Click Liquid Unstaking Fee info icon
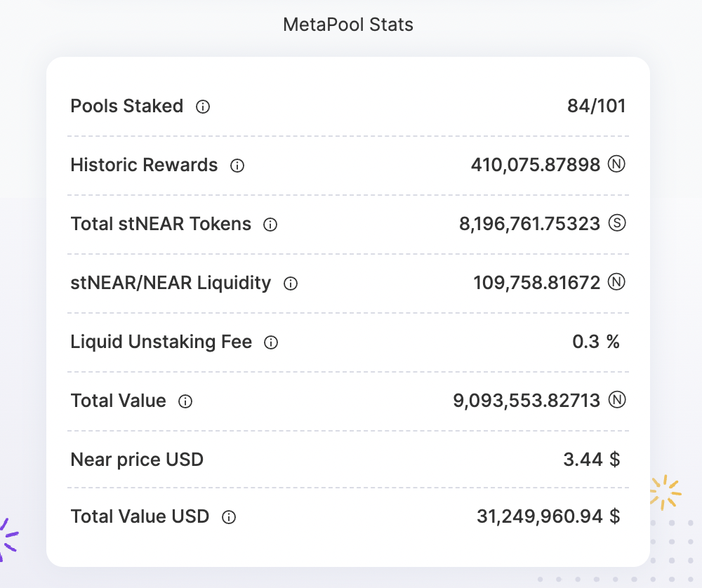The width and height of the screenshot is (702, 588). click(271, 343)
